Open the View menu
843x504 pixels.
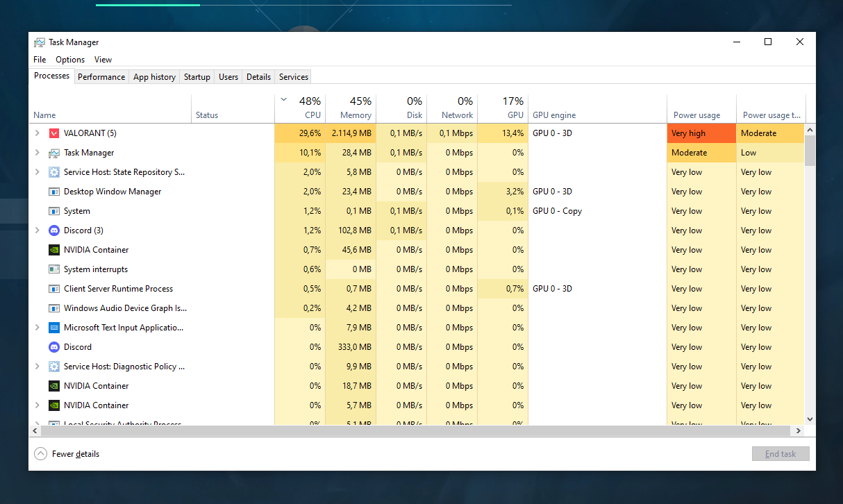pos(103,60)
